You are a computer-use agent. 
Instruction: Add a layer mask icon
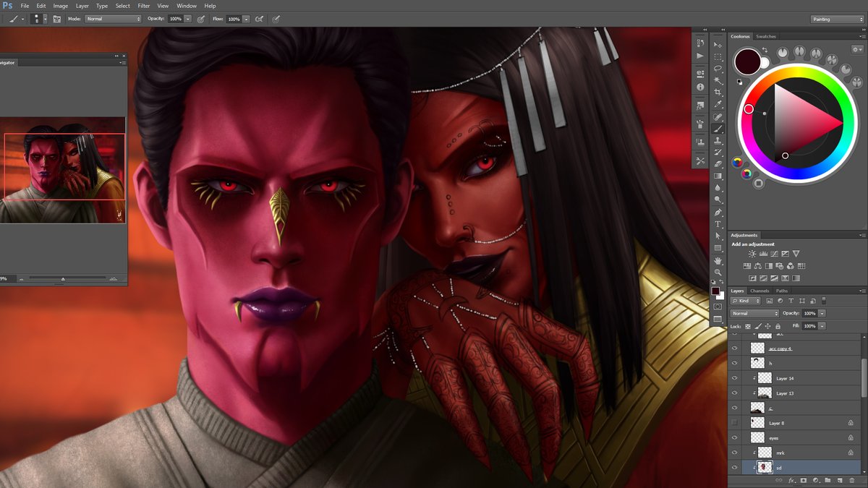pos(804,480)
